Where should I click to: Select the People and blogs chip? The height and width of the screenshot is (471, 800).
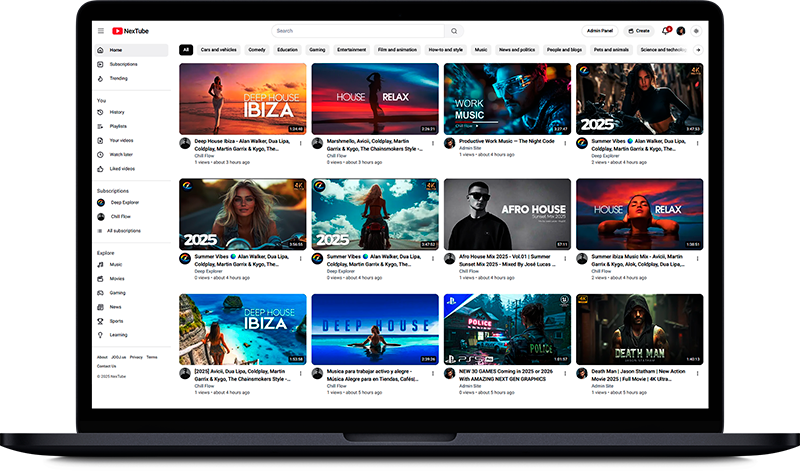(x=564, y=50)
